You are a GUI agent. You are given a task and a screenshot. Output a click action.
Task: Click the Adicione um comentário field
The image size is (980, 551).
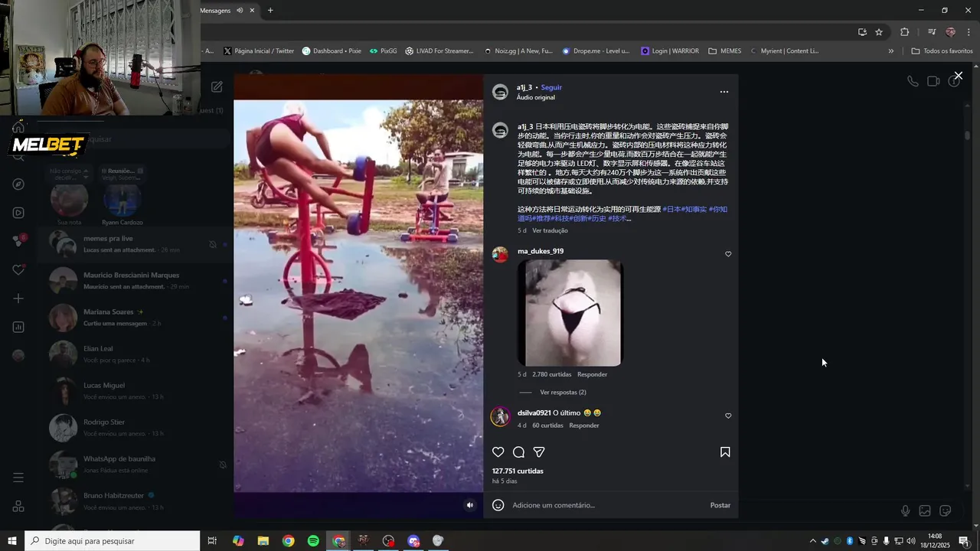(609, 505)
